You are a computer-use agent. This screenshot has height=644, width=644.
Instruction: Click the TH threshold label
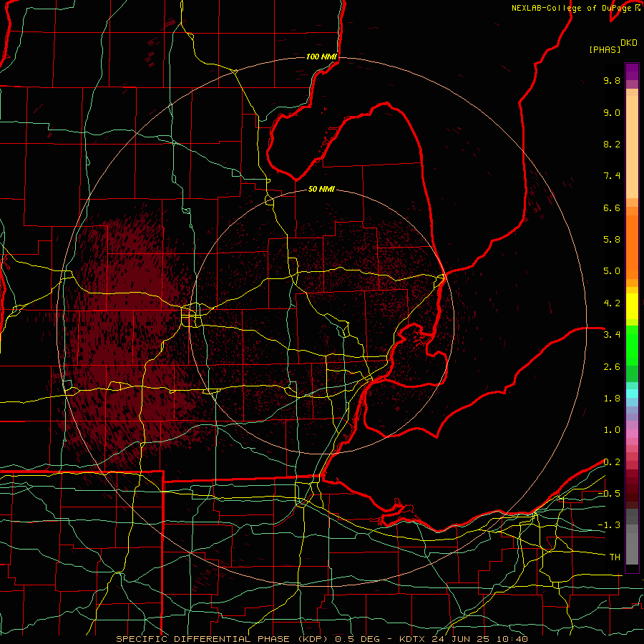(615, 557)
